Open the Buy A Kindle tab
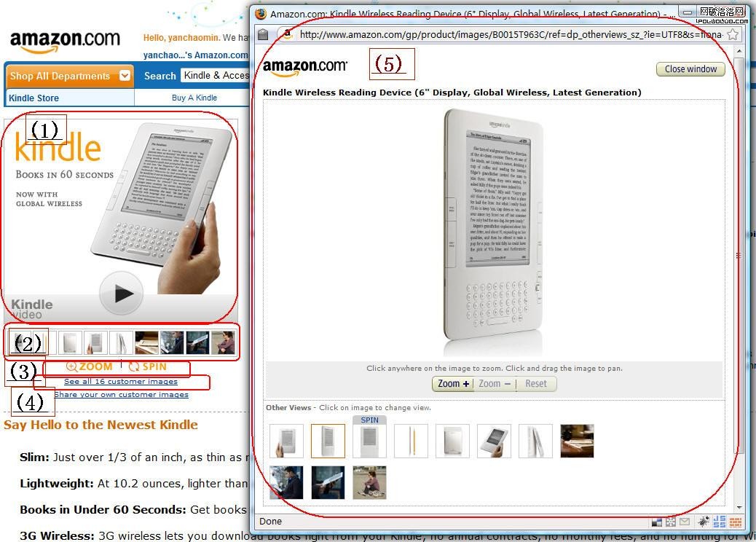Image resolution: width=756 pixels, height=542 pixels. pos(194,98)
